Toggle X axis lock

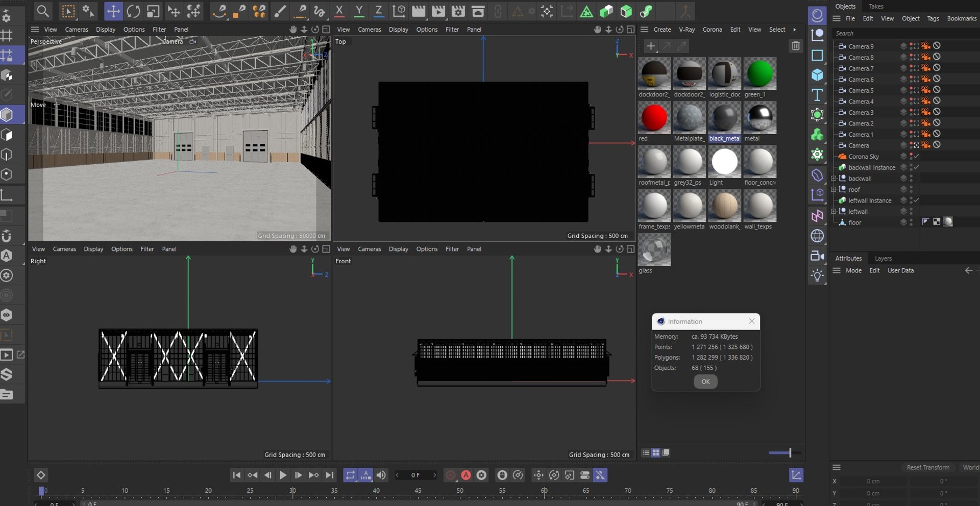[339, 11]
